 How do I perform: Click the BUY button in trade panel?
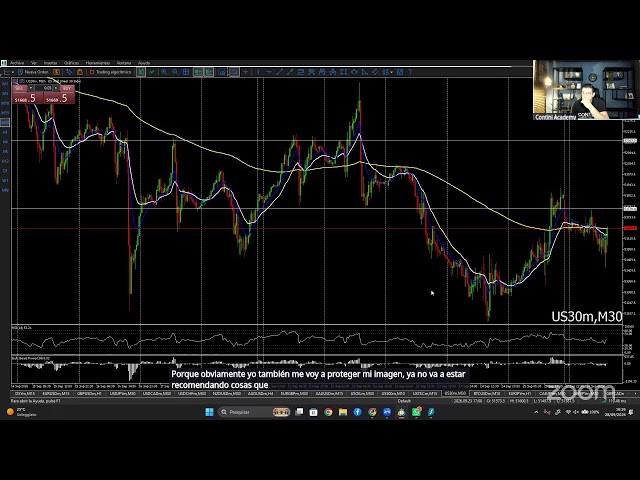[67, 88]
